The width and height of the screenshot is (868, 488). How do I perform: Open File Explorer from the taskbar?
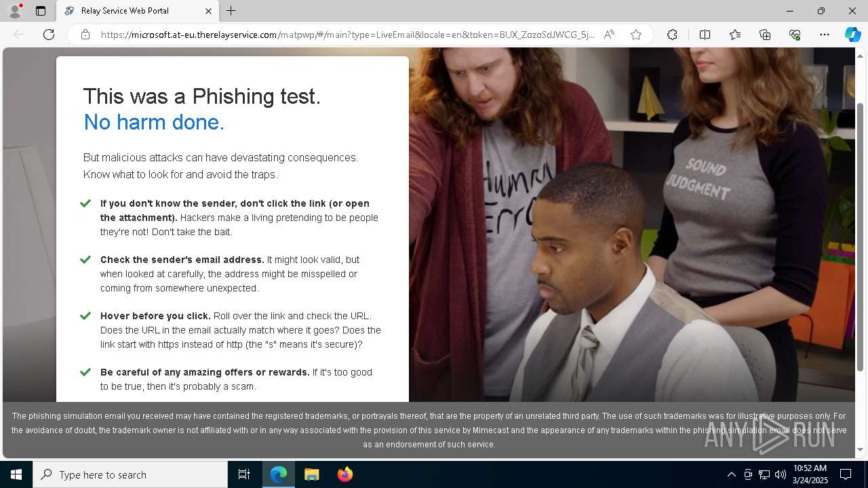pyautogui.click(x=312, y=474)
